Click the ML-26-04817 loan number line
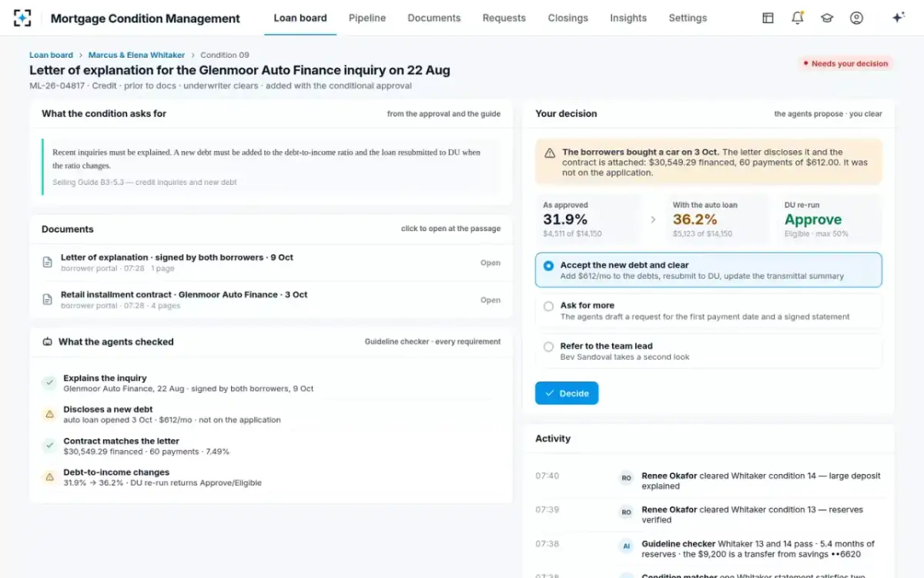 point(220,86)
